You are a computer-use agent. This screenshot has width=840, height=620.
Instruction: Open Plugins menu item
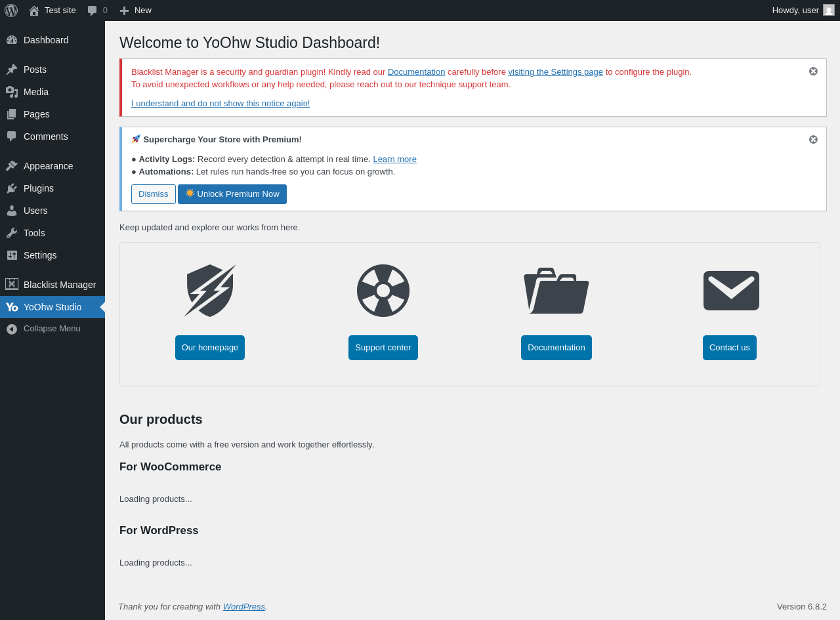point(52,188)
